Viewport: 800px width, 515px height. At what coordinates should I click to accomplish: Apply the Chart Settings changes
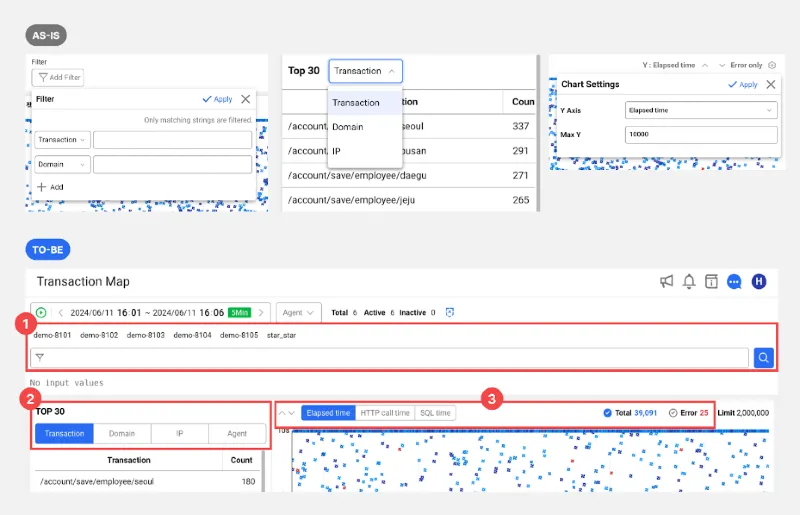point(743,84)
